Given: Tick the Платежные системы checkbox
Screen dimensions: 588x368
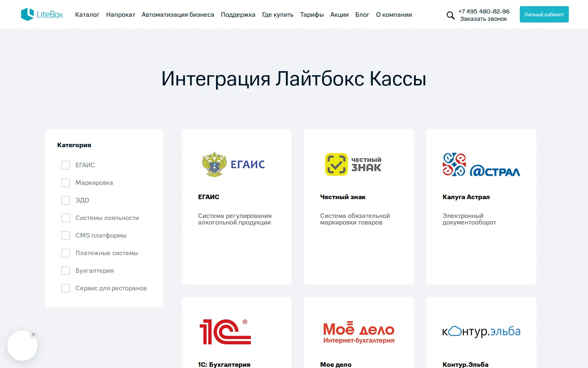Looking at the screenshot, I should point(66,253).
